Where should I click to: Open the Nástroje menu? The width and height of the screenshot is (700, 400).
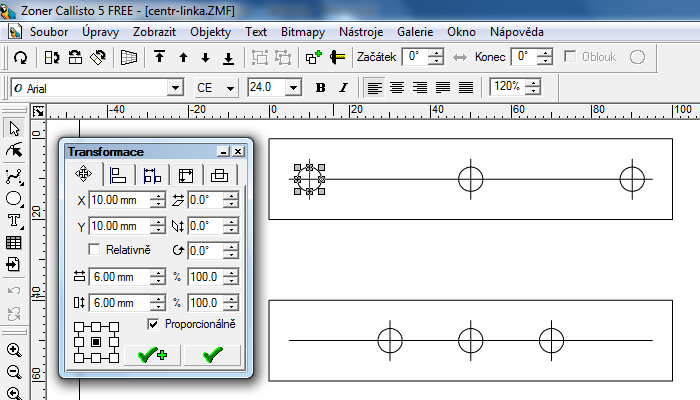click(x=361, y=32)
